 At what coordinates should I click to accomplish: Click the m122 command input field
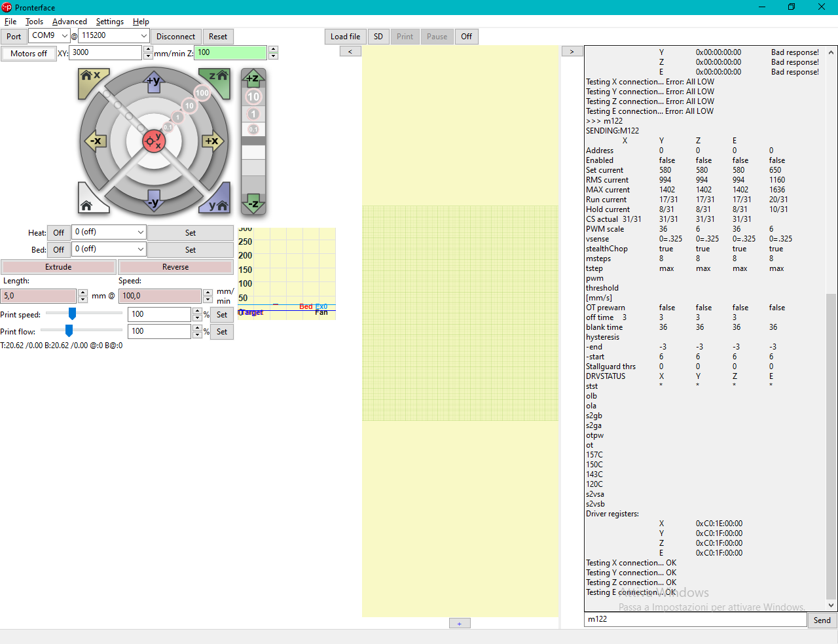point(695,619)
